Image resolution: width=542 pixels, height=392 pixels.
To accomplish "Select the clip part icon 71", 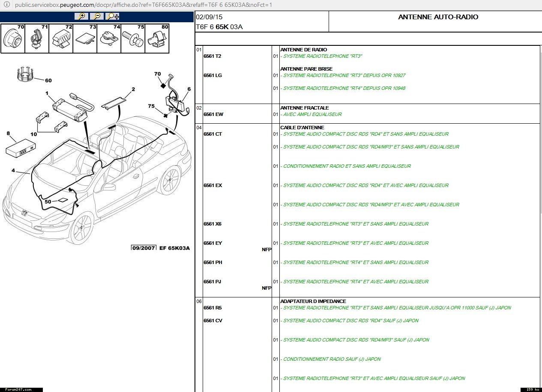I will (37, 39).
